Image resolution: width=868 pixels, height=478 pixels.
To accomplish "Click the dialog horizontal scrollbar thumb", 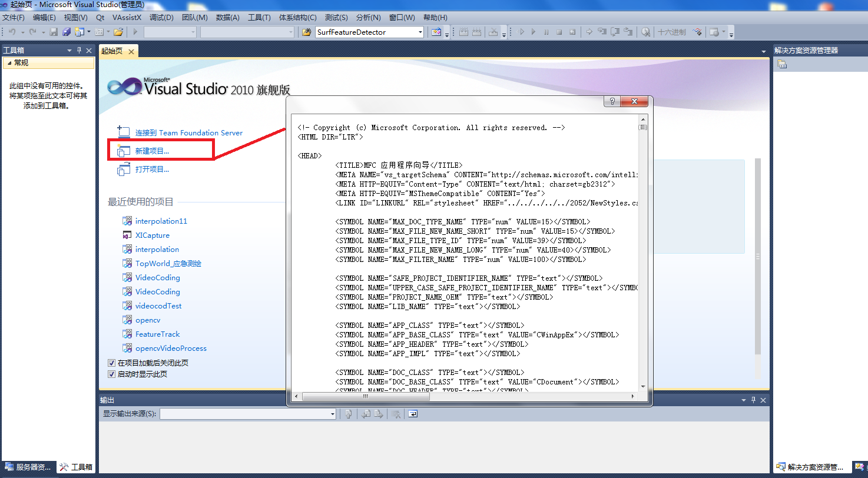I will click(366, 397).
